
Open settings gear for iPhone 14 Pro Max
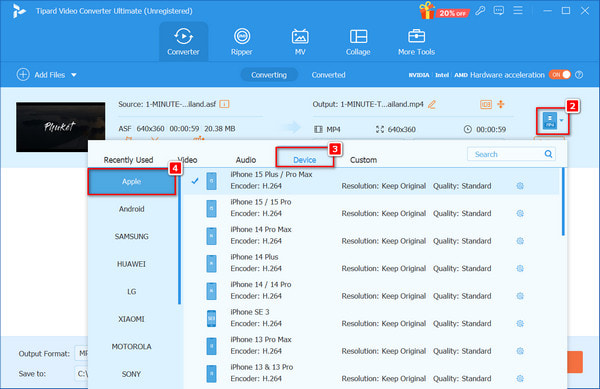(520, 241)
